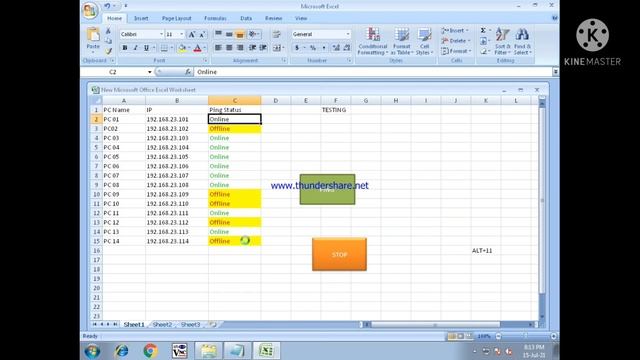
Task: Click the insert function fx button
Action: click(x=188, y=72)
